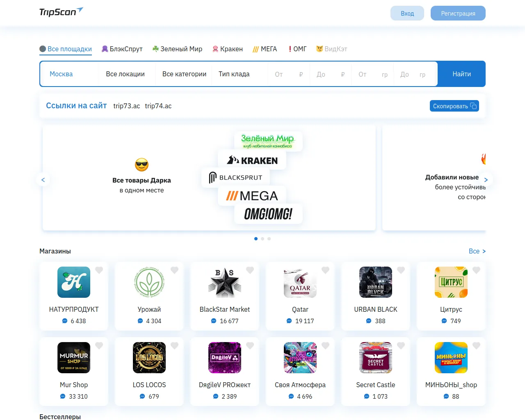Click the MEGA banner logo
Viewport: 525px width, 420px height.
pyautogui.click(x=252, y=196)
